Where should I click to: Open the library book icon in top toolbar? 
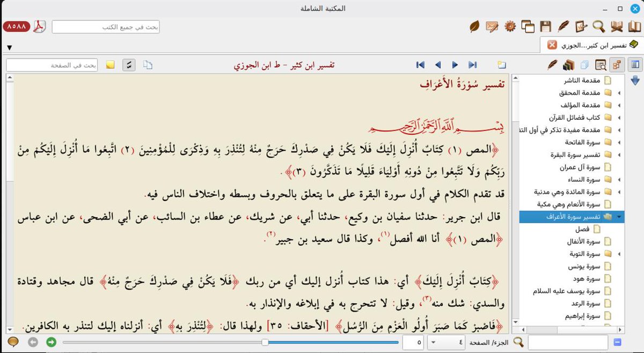634,26
